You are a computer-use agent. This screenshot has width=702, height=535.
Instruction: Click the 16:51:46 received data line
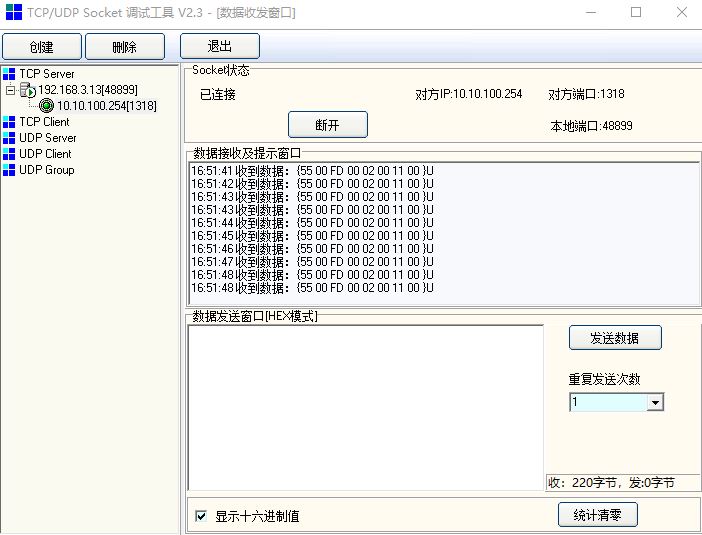(312, 249)
